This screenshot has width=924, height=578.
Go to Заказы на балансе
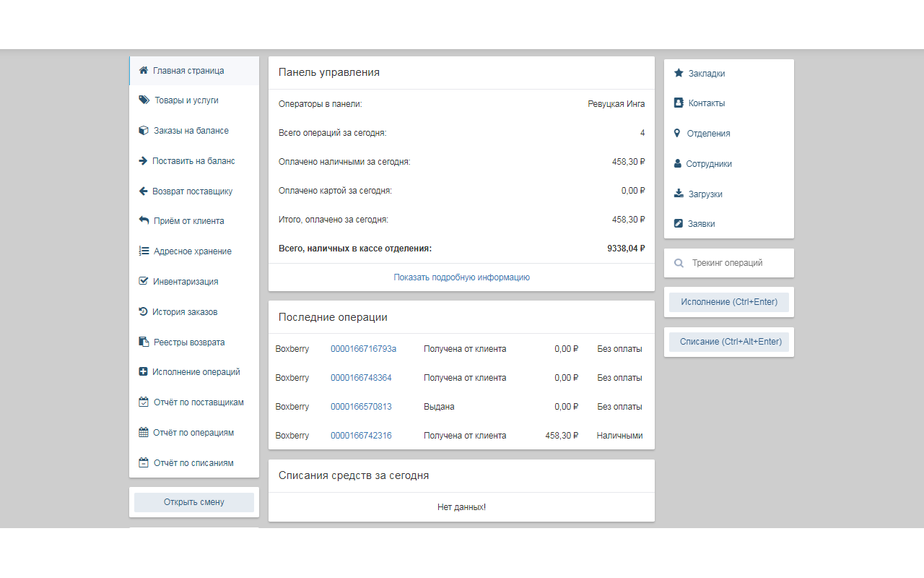(194, 131)
